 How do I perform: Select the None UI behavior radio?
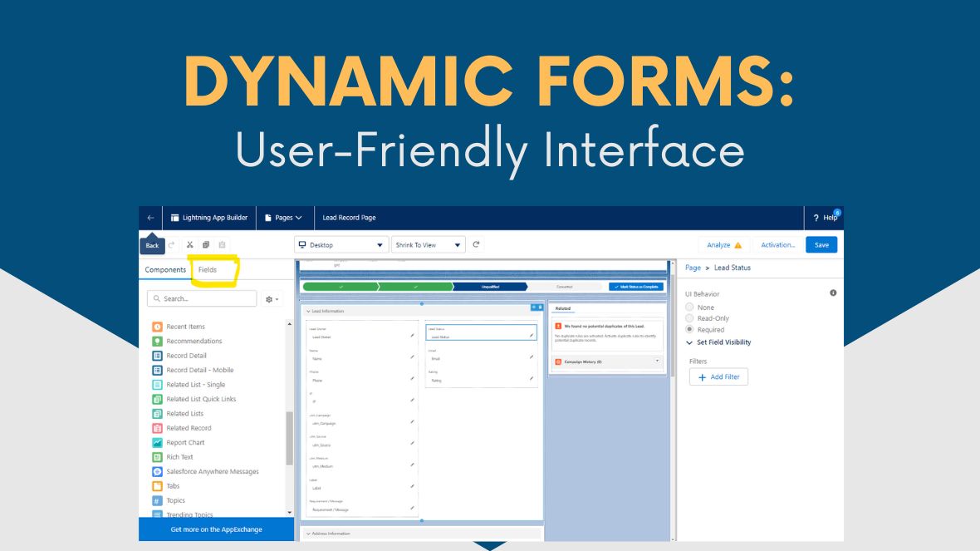689,307
